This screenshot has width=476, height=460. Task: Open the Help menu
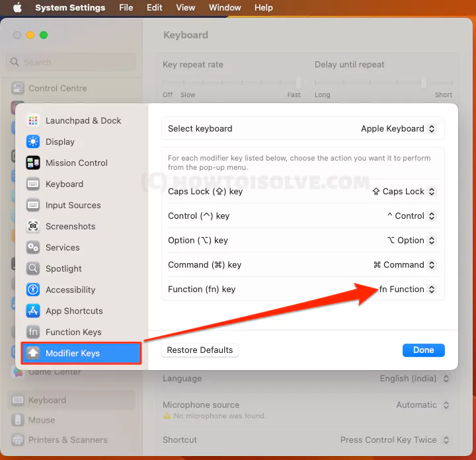pos(264,7)
